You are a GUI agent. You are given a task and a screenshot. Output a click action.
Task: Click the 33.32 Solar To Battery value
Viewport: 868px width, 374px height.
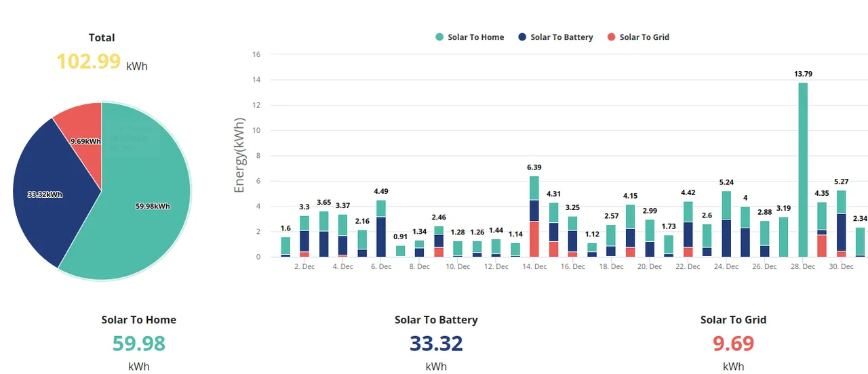436,344
